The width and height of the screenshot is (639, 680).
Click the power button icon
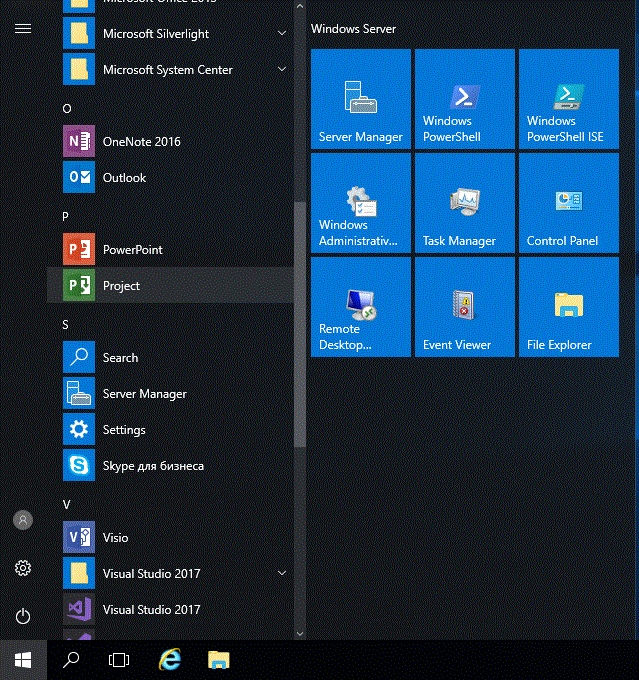23,616
